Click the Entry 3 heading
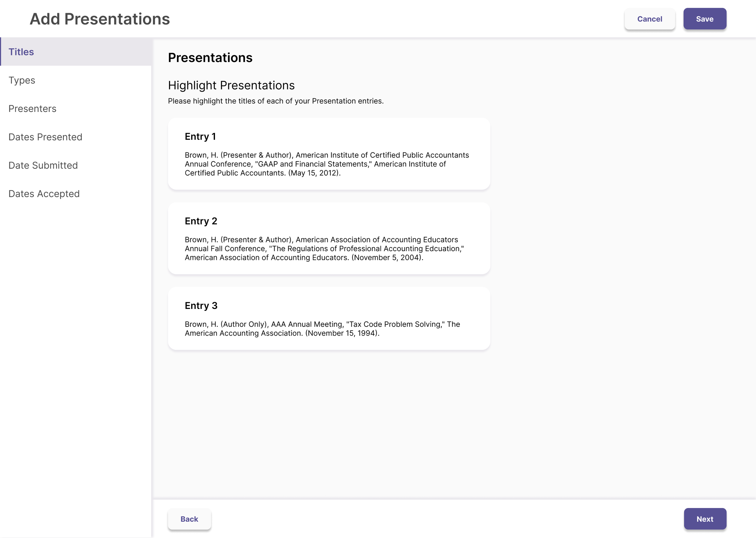Screen dimensions: 756x538 point(200,305)
